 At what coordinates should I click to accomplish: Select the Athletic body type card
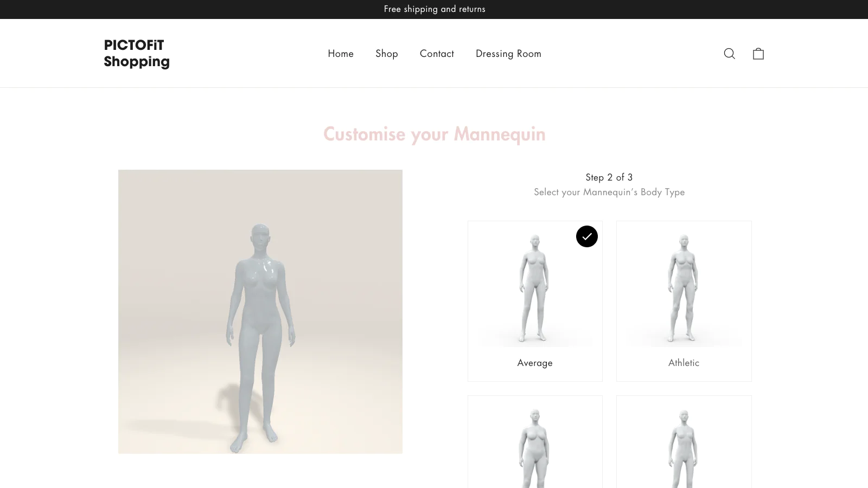pos(684,301)
